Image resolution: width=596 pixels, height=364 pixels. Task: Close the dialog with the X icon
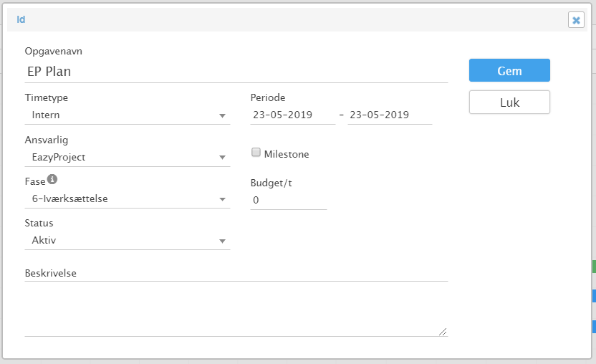pos(576,20)
